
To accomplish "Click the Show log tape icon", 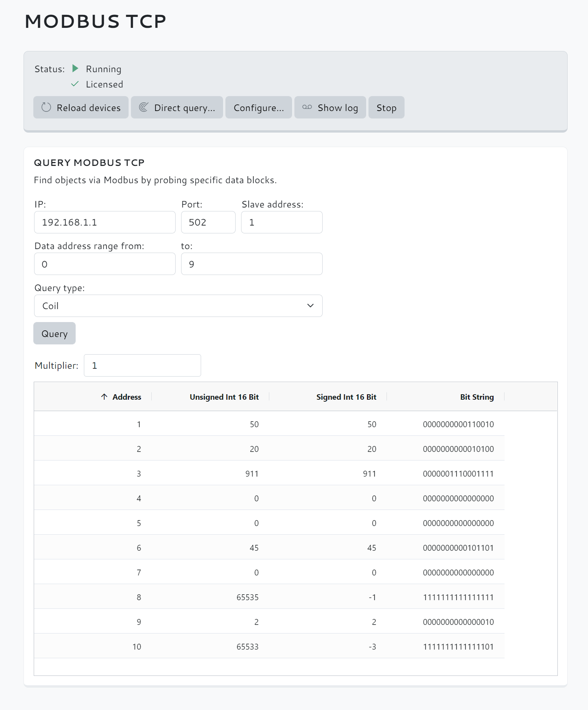I will 307,107.
